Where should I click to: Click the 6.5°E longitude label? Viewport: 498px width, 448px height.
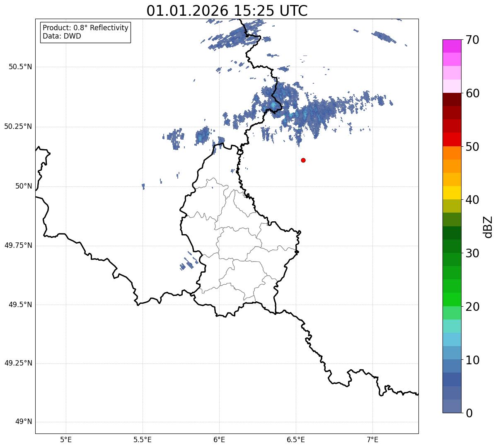[x=296, y=440]
